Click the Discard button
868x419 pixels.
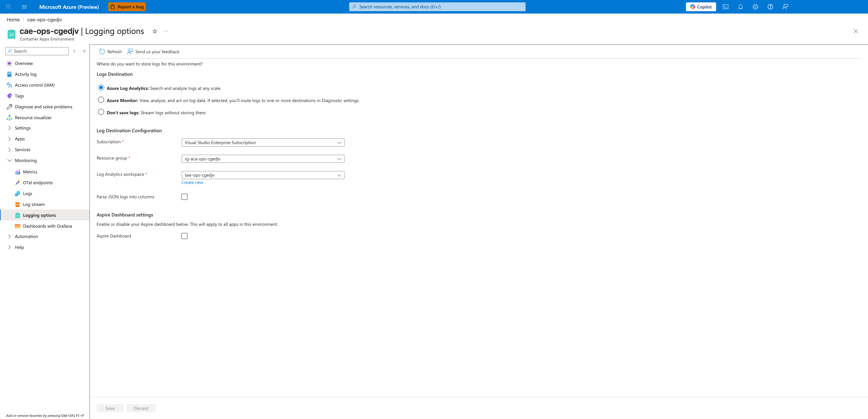pos(141,408)
